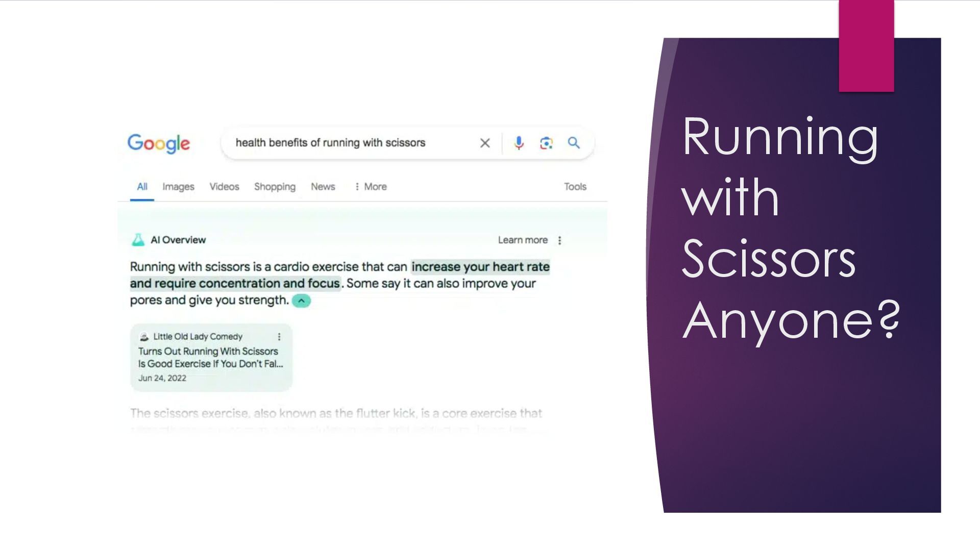Click the Little Old Lady Comedy favicon

coord(144,337)
